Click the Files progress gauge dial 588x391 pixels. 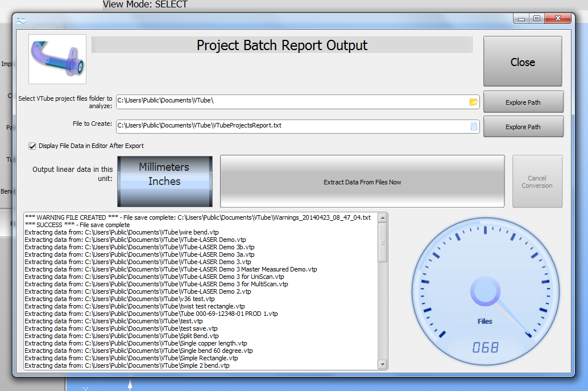(485, 293)
